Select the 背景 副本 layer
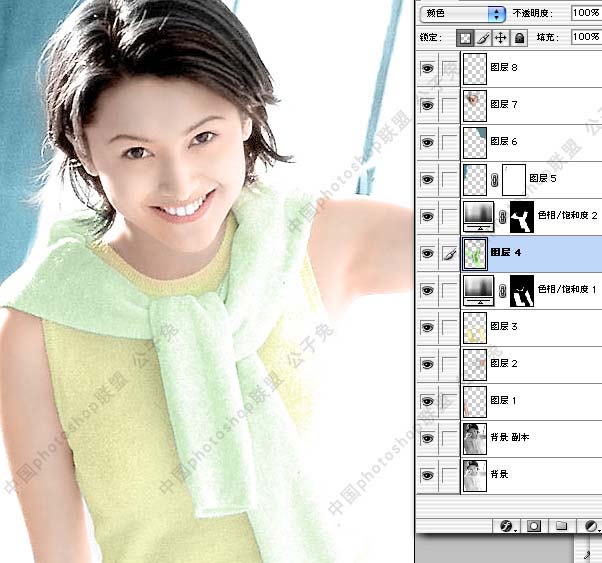This screenshot has width=602, height=563. click(510, 438)
